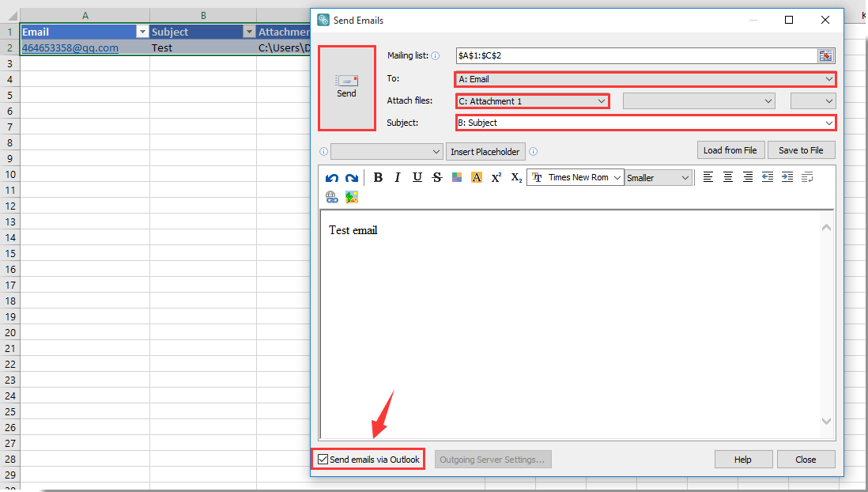Insert a picture into the message

tap(350, 196)
